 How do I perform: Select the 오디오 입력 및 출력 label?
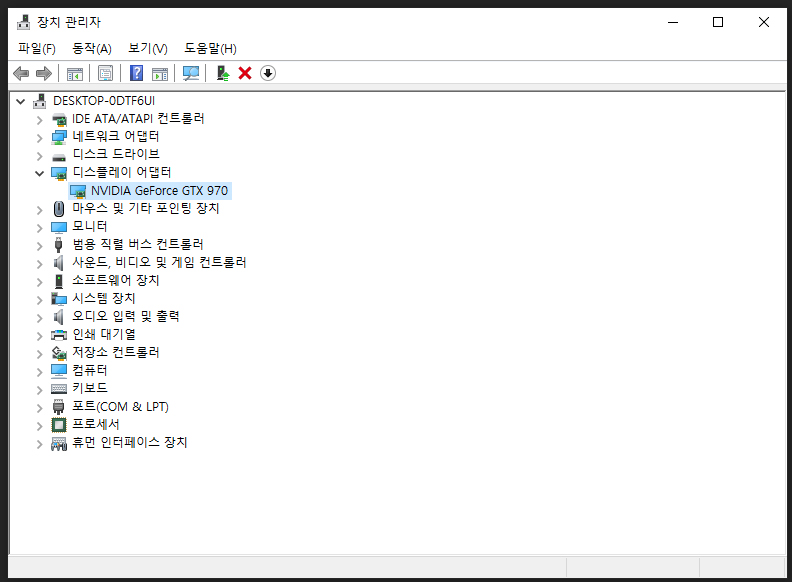point(126,316)
